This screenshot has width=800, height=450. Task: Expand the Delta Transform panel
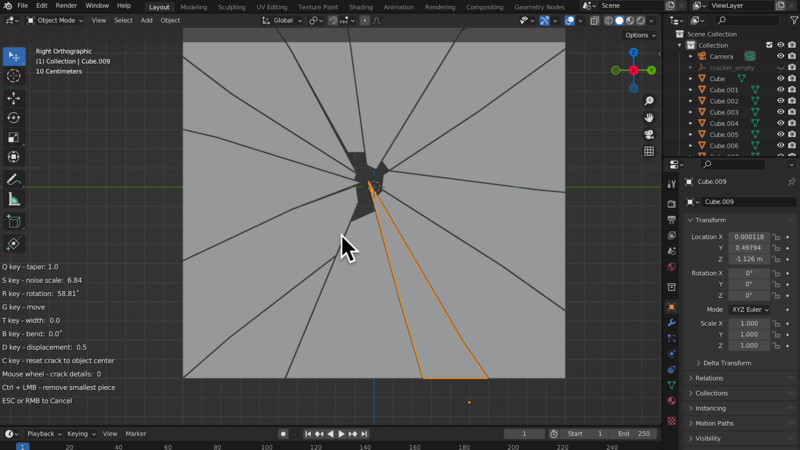727,363
